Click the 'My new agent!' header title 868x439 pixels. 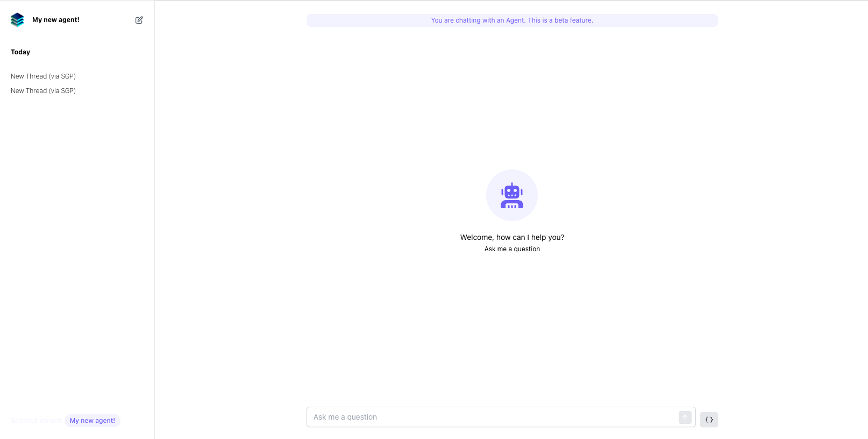[56, 20]
